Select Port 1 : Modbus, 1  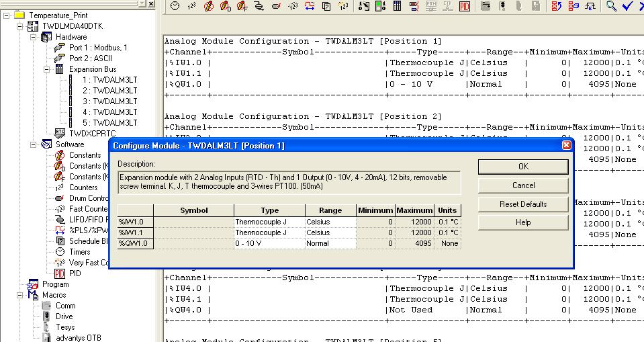(98, 48)
